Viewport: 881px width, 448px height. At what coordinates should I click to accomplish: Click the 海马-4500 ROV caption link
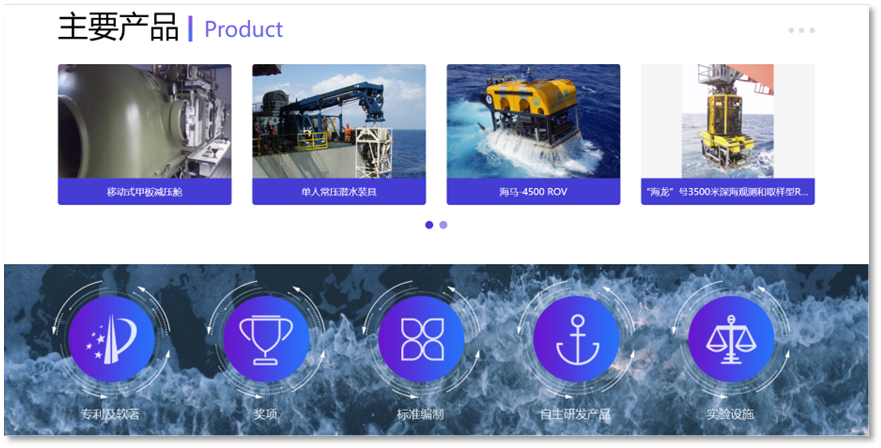coord(533,192)
